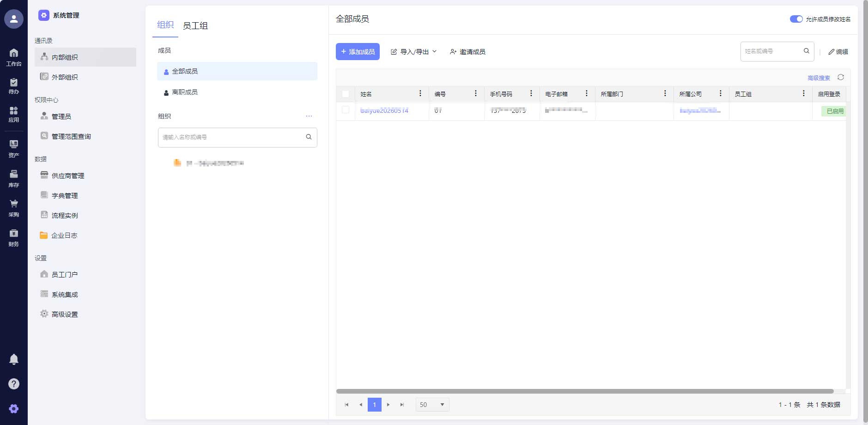The height and width of the screenshot is (425, 868).
Task: Click 添加成员 button
Action: (358, 51)
